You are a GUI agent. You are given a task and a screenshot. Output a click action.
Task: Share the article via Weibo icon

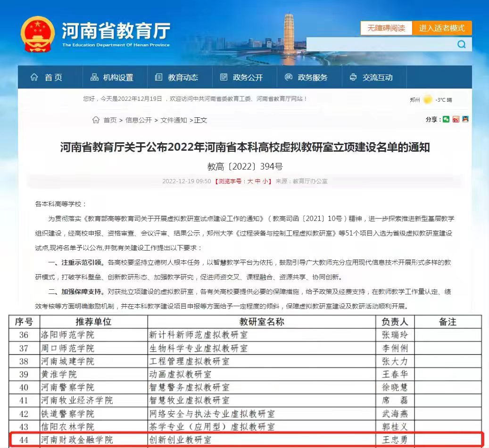pyautogui.click(x=456, y=120)
